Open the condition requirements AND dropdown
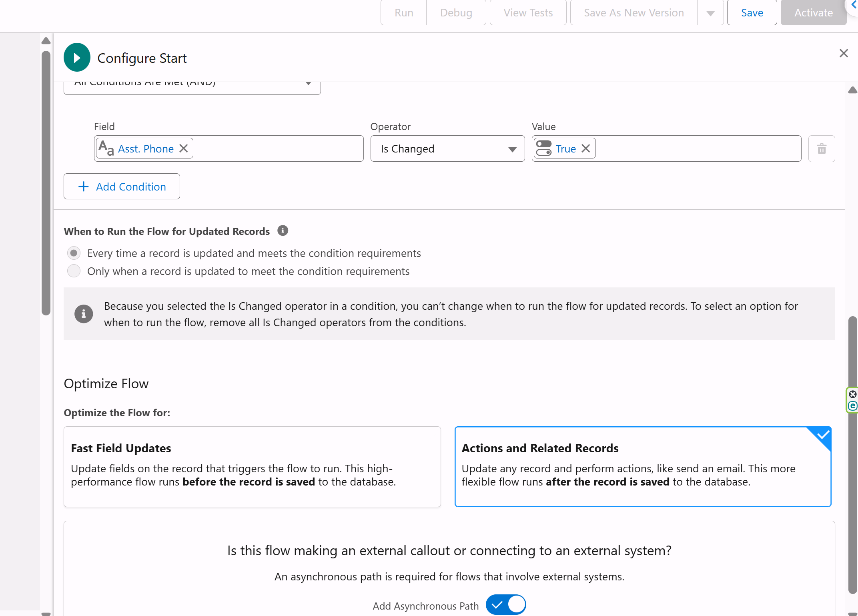 [x=192, y=85]
